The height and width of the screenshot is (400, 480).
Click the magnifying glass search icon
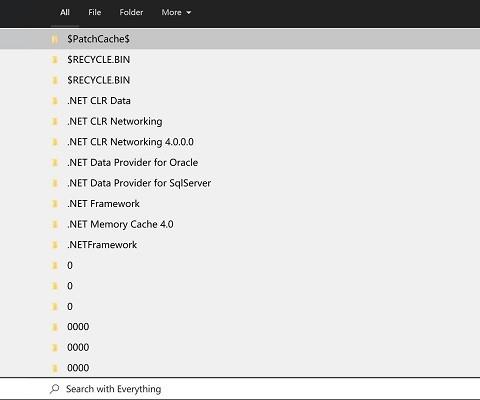pos(55,389)
